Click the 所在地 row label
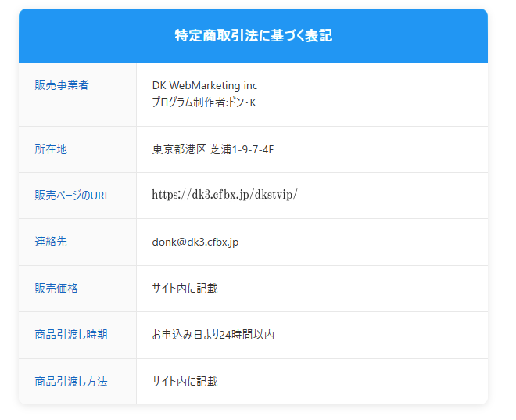The height and width of the screenshot is (420, 516). point(51,149)
